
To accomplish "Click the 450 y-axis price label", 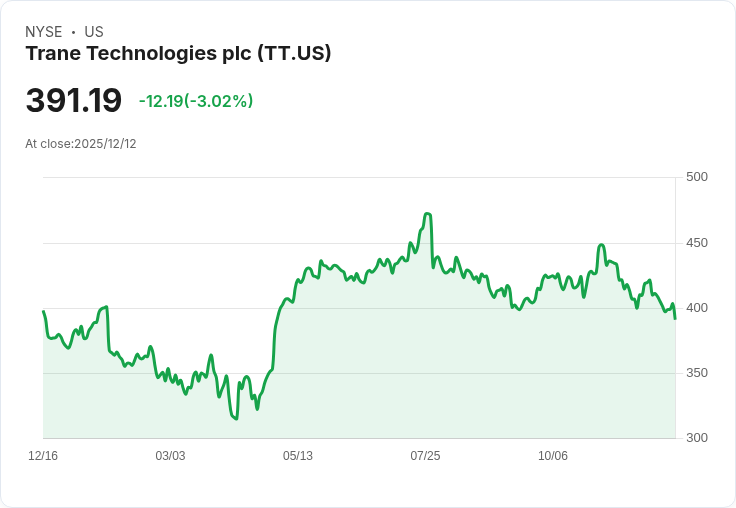I will [x=697, y=243].
